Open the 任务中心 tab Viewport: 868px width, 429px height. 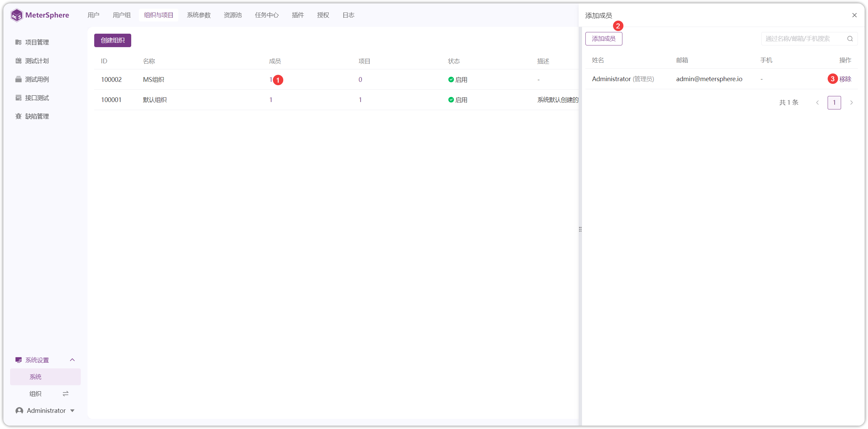[x=266, y=15]
